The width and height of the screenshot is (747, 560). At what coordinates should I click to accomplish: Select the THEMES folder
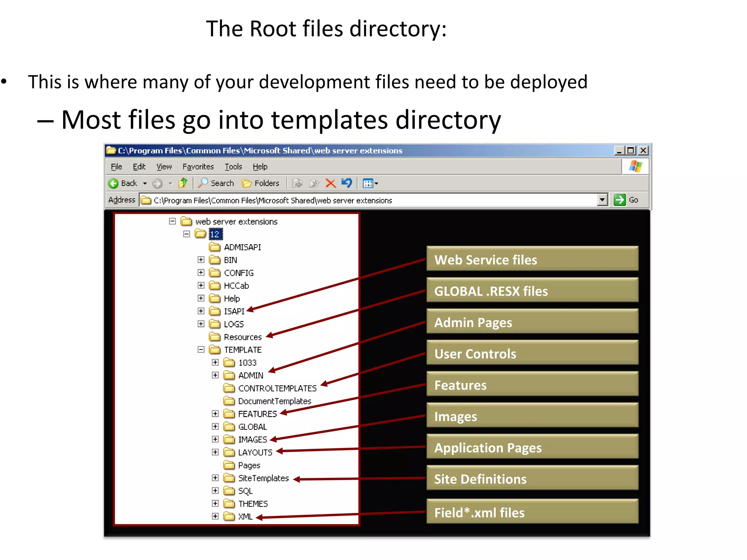pos(253,504)
